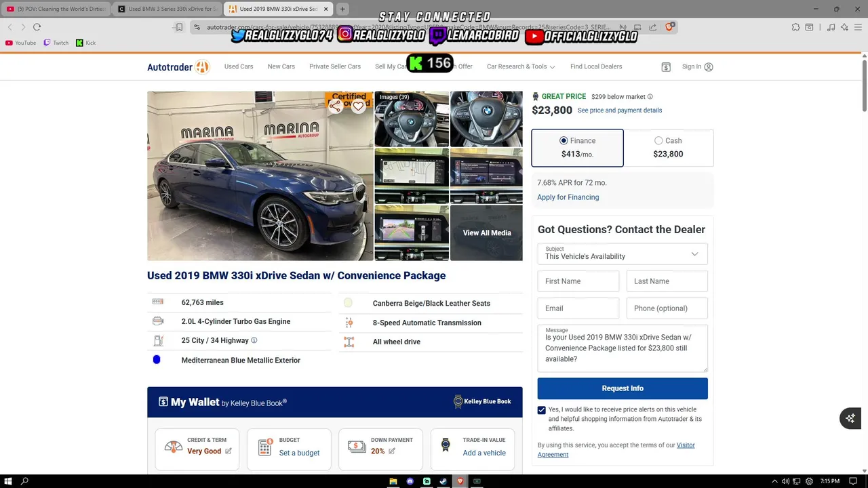Screen dimensions: 868x488
Task: Open the new browser tab plus button
Action: [342, 9]
